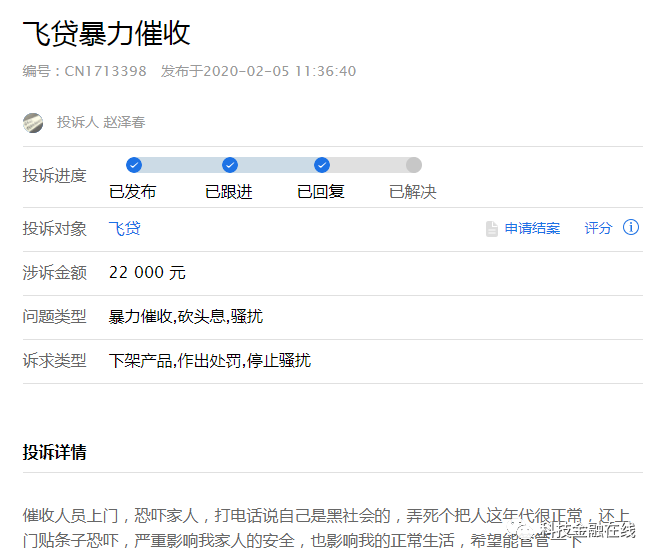Click the 申请结案 link
Viewport: 656px width, 559px height.
click(x=532, y=228)
